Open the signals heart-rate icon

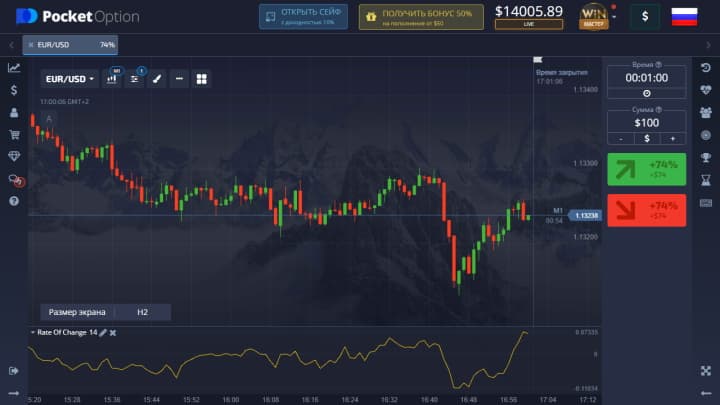click(706, 90)
